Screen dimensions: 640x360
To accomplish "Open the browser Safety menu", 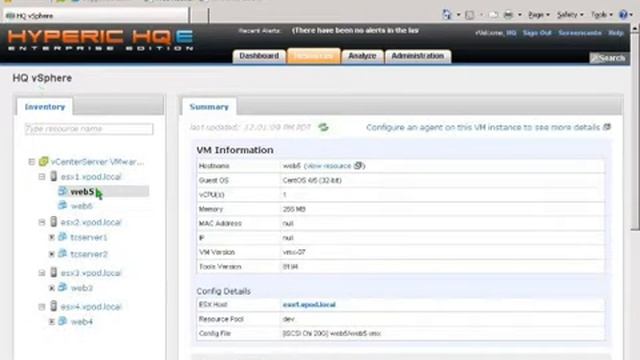I will [x=570, y=15].
